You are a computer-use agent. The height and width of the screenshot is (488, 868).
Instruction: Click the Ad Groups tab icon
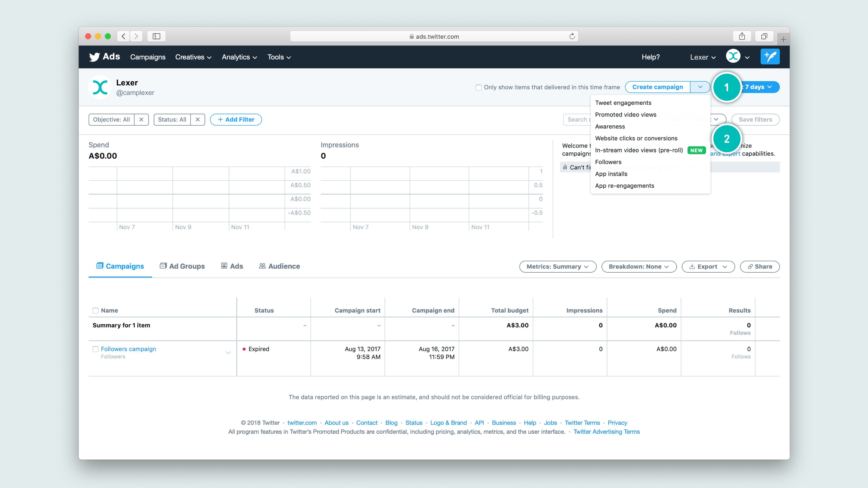tap(163, 266)
